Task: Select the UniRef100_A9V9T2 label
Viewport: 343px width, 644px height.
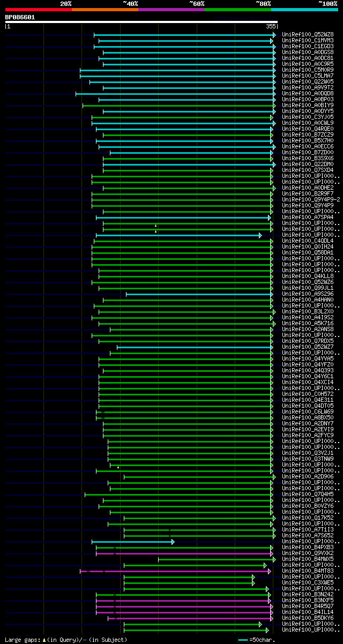Action: point(308,87)
